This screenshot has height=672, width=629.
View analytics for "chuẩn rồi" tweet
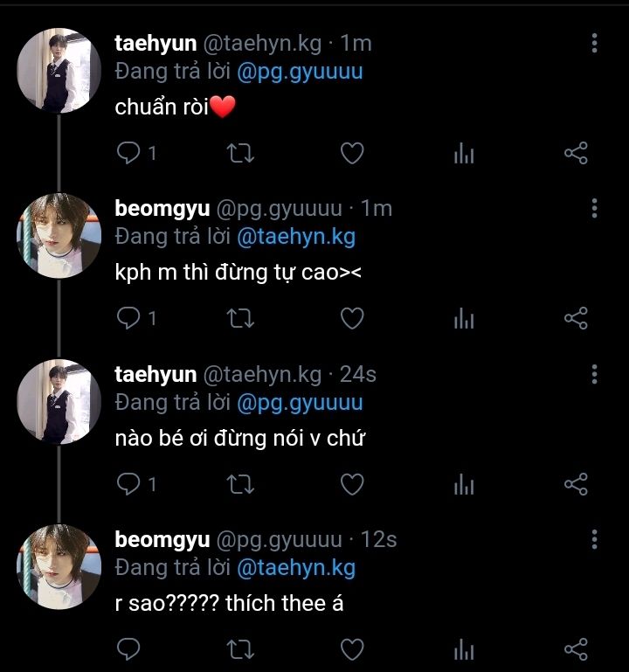click(x=464, y=155)
